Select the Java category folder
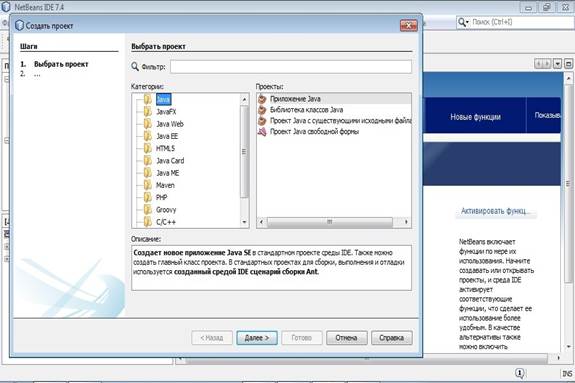Viewport: 575px width, 383px height. coord(163,99)
